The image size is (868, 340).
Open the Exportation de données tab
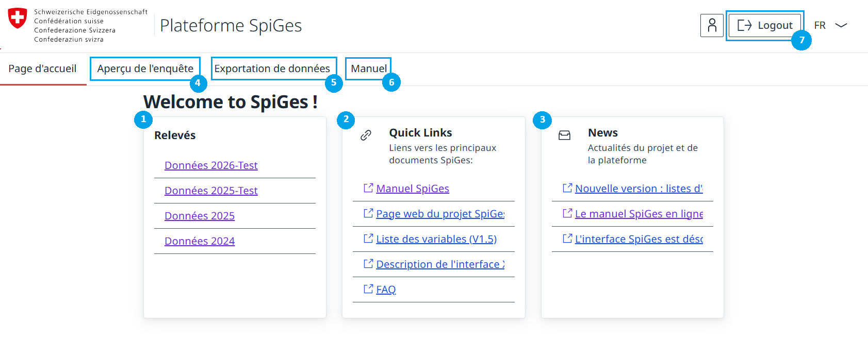point(272,69)
